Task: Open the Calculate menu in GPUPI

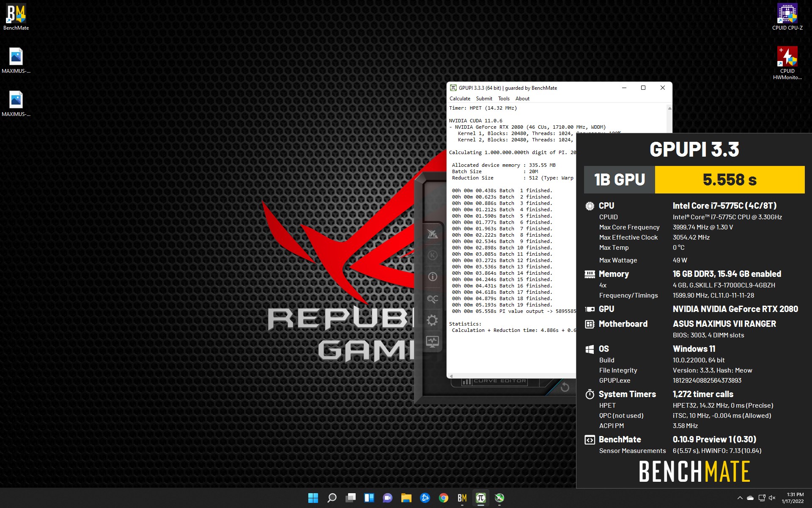Action: click(460, 99)
